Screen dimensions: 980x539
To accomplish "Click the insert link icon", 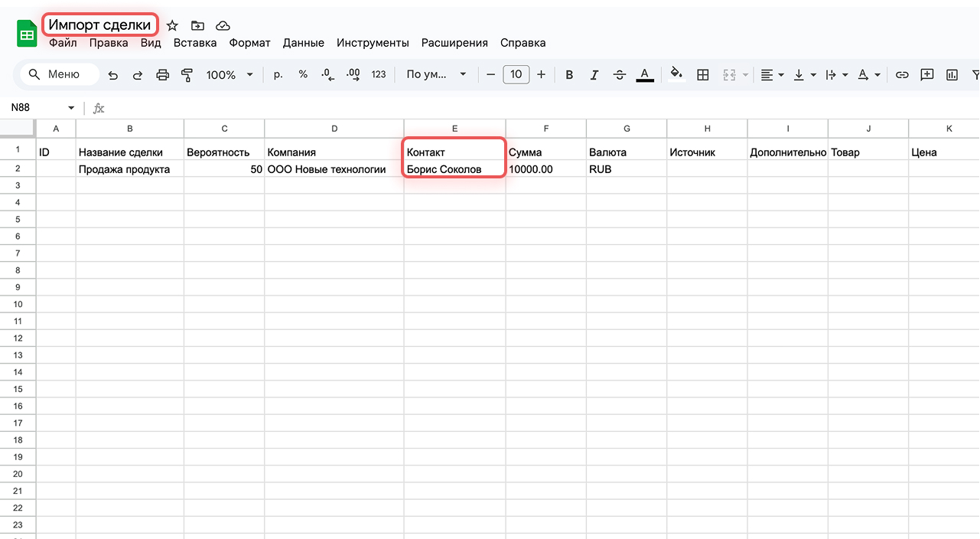I will [x=903, y=74].
